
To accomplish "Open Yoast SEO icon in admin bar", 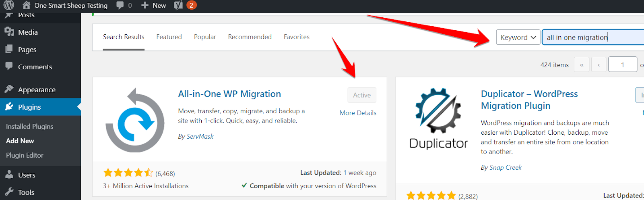I will pos(178,5).
